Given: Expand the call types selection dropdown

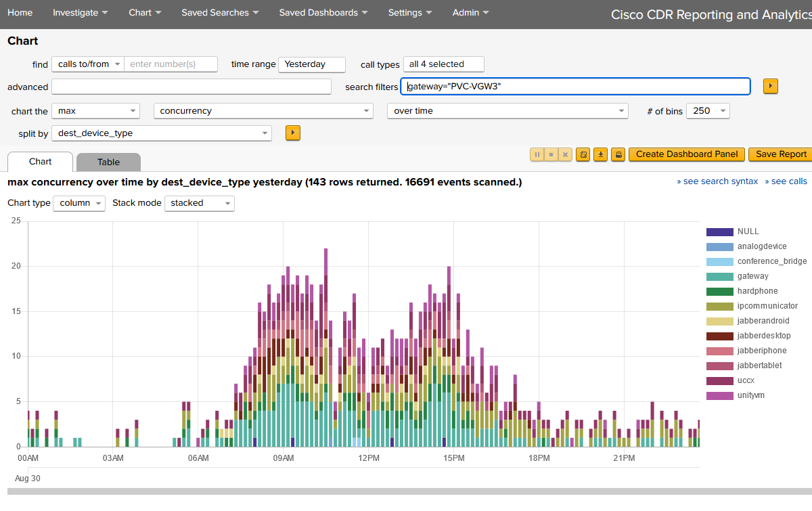Looking at the screenshot, I should click(443, 64).
